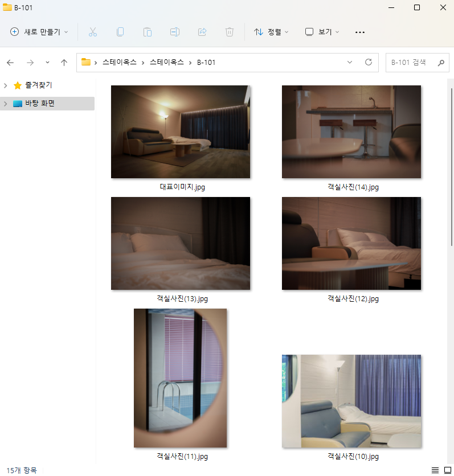Image resolution: width=454 pixels, height=476 pixels.
Task: Minimize the B-101 window
Action: click(x=391, y=7)
